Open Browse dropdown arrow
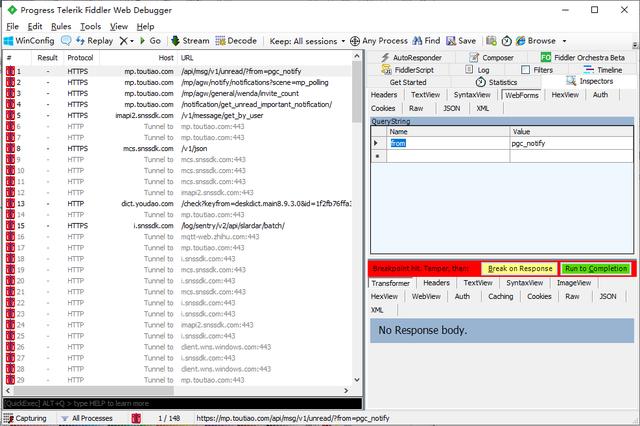The width and height of the screenshot is (640, 426). click(x=564, y=41)
